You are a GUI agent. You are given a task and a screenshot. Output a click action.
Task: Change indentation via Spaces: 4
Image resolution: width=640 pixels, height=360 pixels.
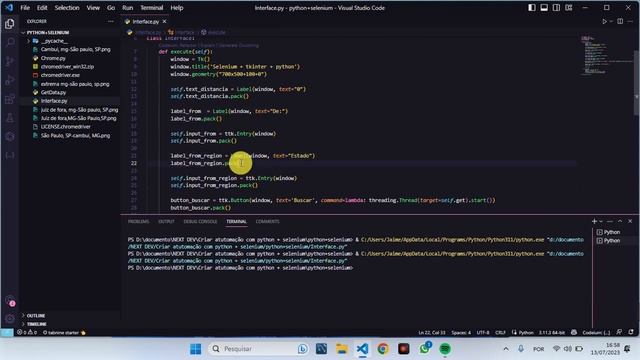coord(461,333)
